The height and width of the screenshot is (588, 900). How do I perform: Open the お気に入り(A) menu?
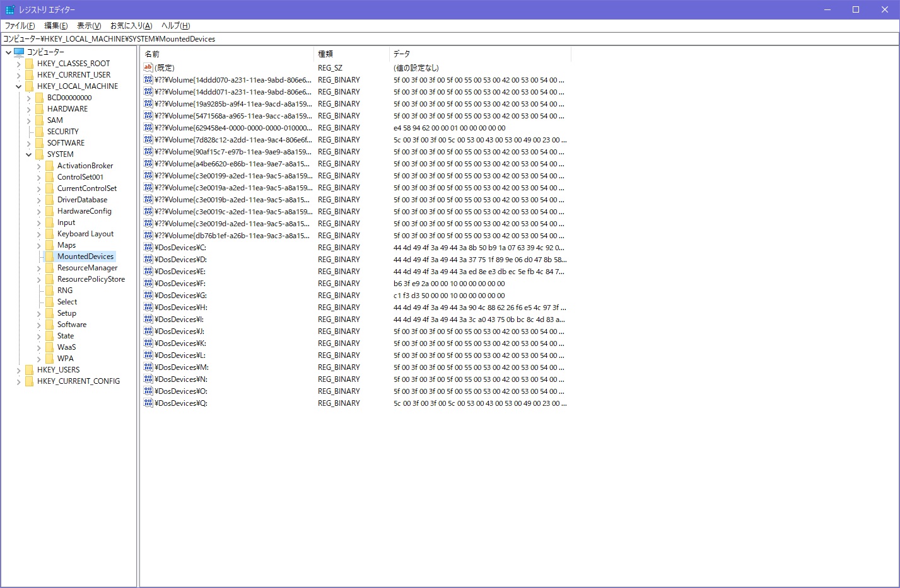coord(131,26)
